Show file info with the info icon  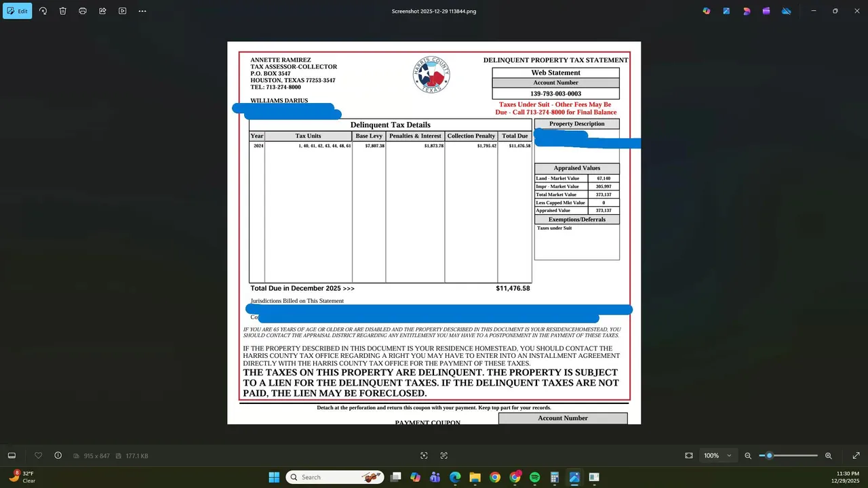(58, 455)
